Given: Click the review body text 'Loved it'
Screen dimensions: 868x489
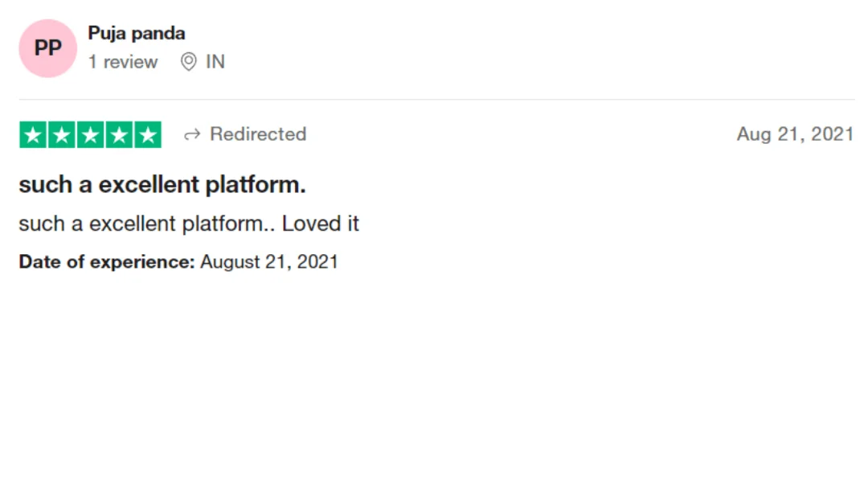Looking at the screenshot, I should click(x=321, y=224).
